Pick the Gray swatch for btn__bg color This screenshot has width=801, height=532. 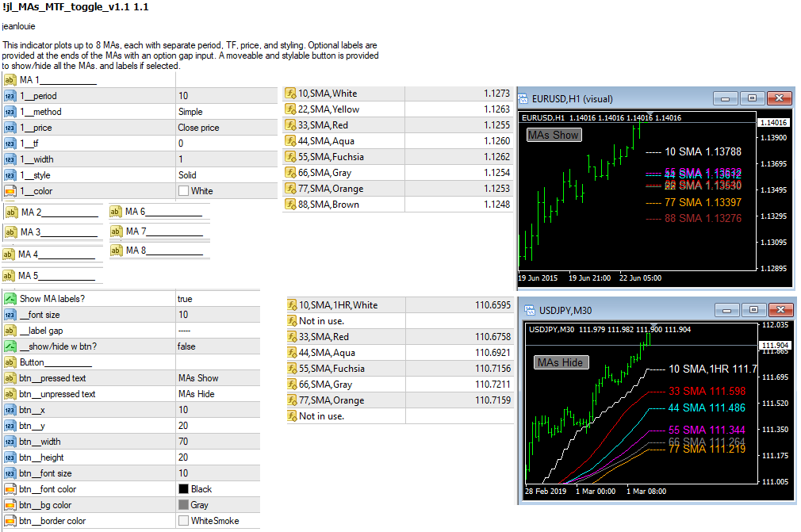pyautogui.click(x=183, y=505)
